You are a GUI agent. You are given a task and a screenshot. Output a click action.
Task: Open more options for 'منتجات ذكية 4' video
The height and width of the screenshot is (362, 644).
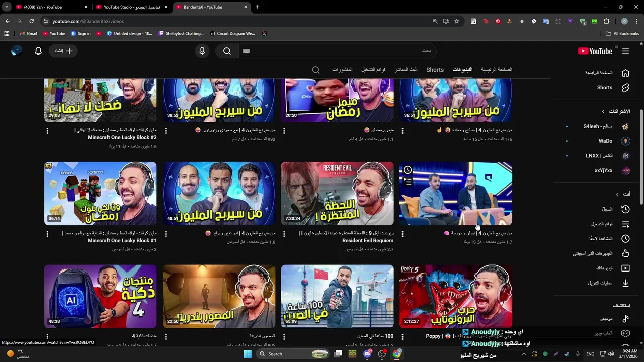click(x=47, y=337)
